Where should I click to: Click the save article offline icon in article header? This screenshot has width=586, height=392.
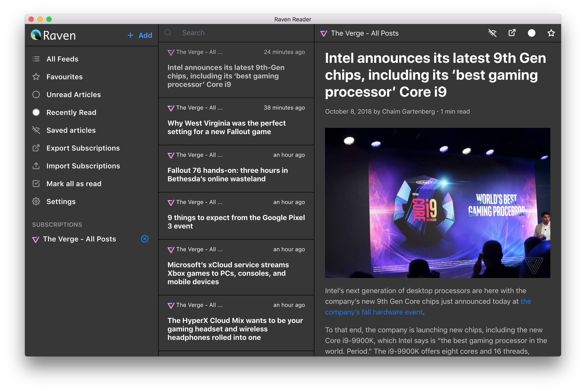click(492, 33)
